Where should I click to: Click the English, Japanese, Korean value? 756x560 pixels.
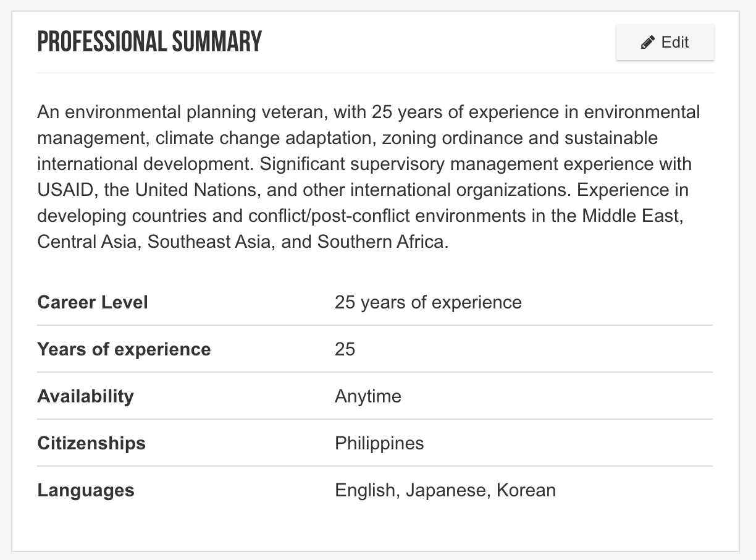[445, 490]
